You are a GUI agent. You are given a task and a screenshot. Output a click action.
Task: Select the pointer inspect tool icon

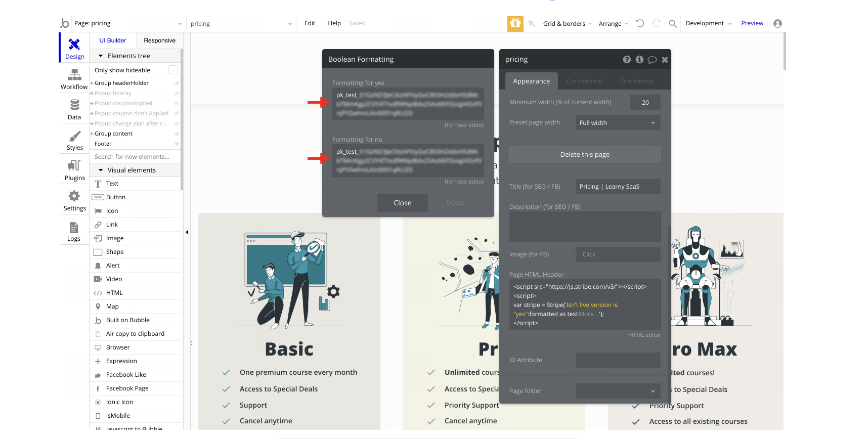pos(532,23)
